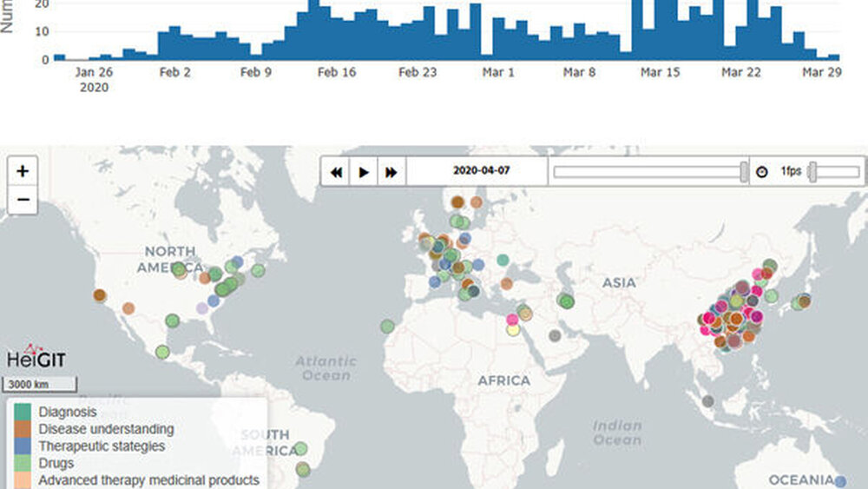Click Therapeutic stategies legend color box
Screen dimensions: 868x489
(23, 446)
